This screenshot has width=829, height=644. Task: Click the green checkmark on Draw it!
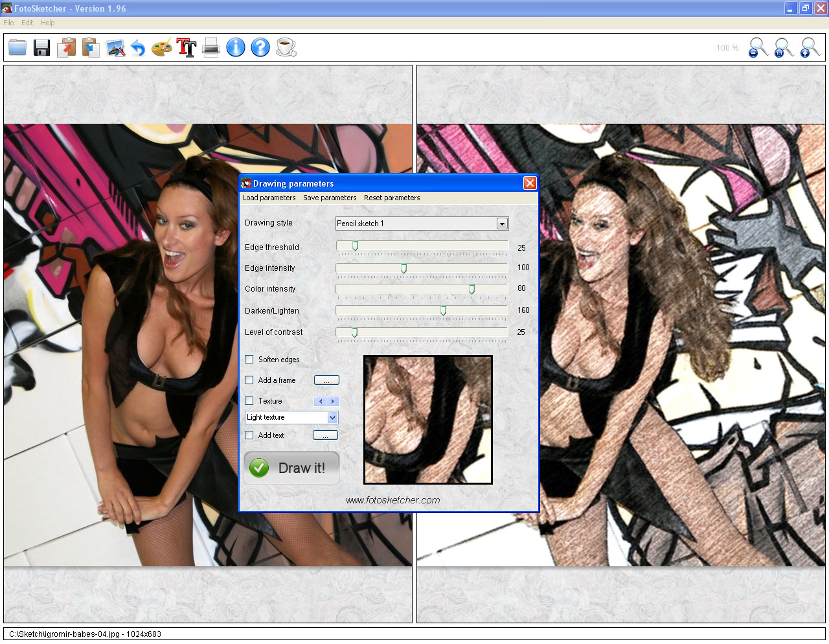coord(259,468)
